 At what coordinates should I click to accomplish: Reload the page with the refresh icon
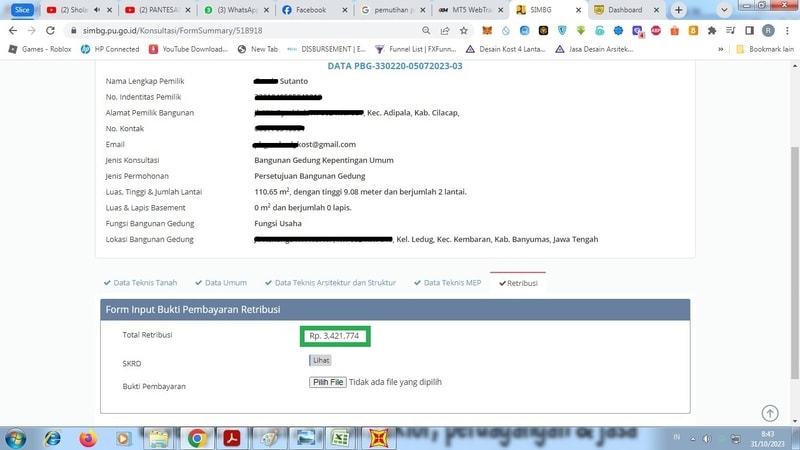(x=51, y=30)
